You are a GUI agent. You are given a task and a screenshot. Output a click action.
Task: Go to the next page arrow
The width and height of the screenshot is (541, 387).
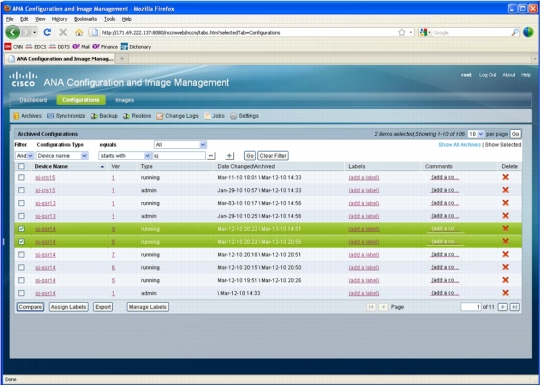[x=503, y=307]
